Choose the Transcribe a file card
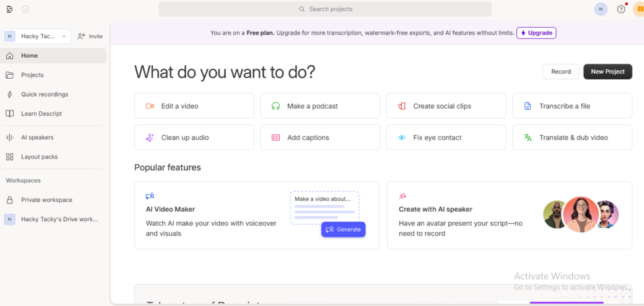644x306 pixels. [x=572, y=106]
